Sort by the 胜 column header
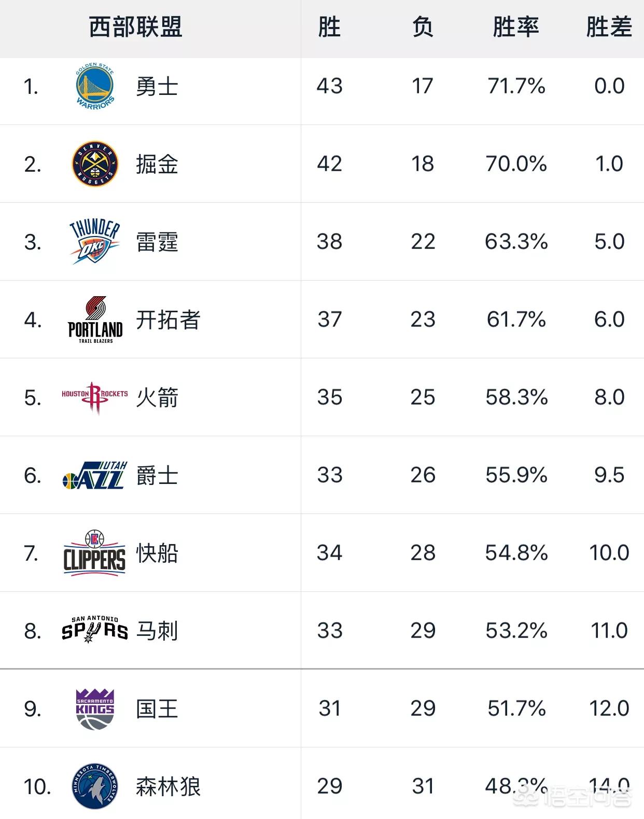 click(x=330, y=27)
